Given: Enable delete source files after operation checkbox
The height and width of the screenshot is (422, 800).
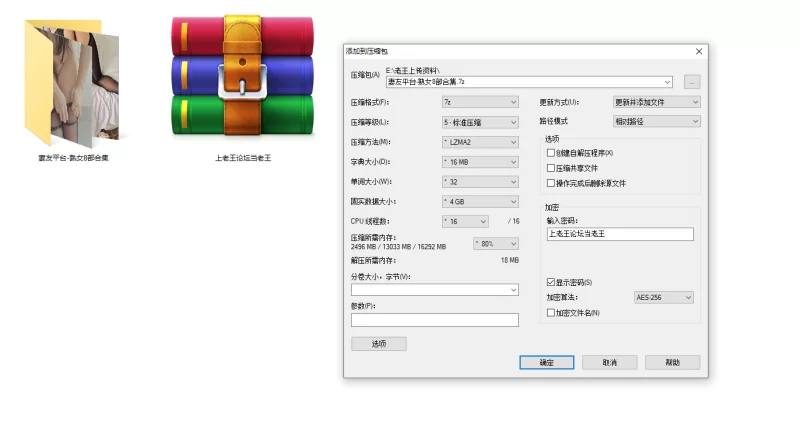Looking at the screenshot, I should [551, 183].
